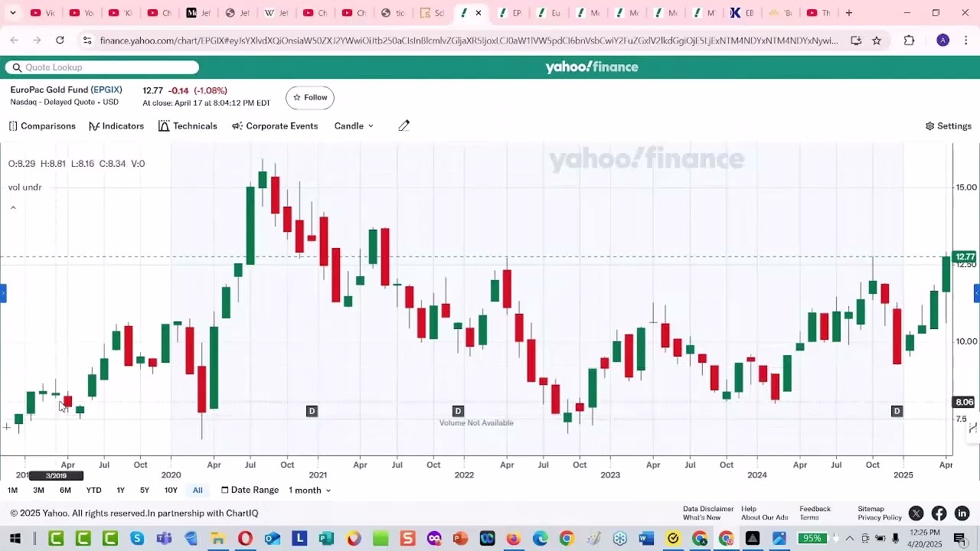Open the Comparisons menu
Image resolution: width=980 pixels, height=551 pixels.
coord(42,126)
